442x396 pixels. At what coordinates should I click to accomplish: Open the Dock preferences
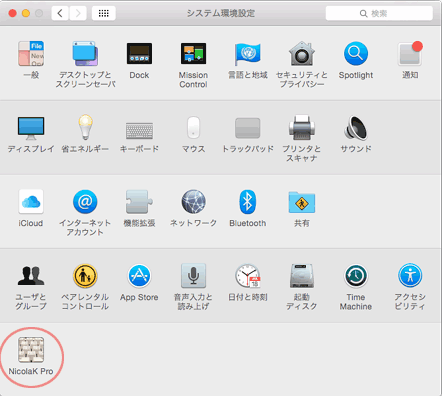[x=139, y=54]
